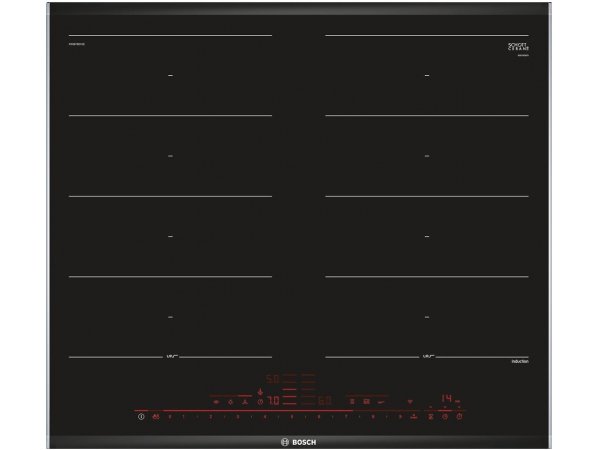Click the "induction" label
Viewport: 600px width, 450px height.
tap(520, 361)
